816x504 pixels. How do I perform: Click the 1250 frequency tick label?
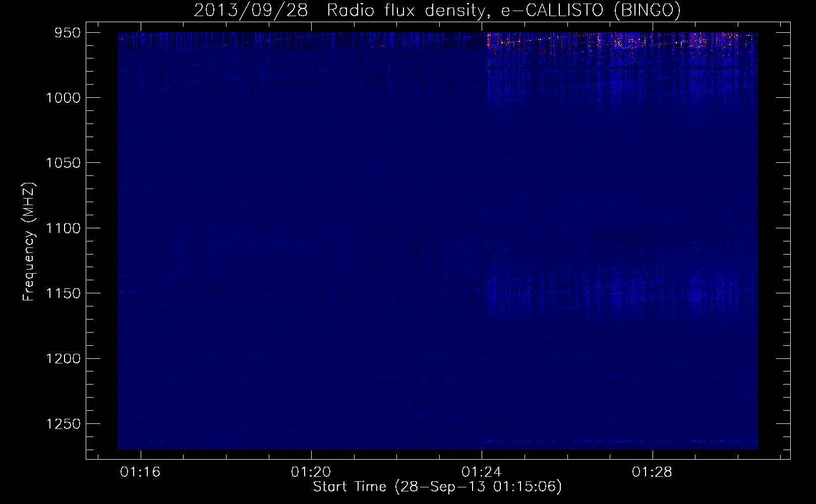click(63, 424)
